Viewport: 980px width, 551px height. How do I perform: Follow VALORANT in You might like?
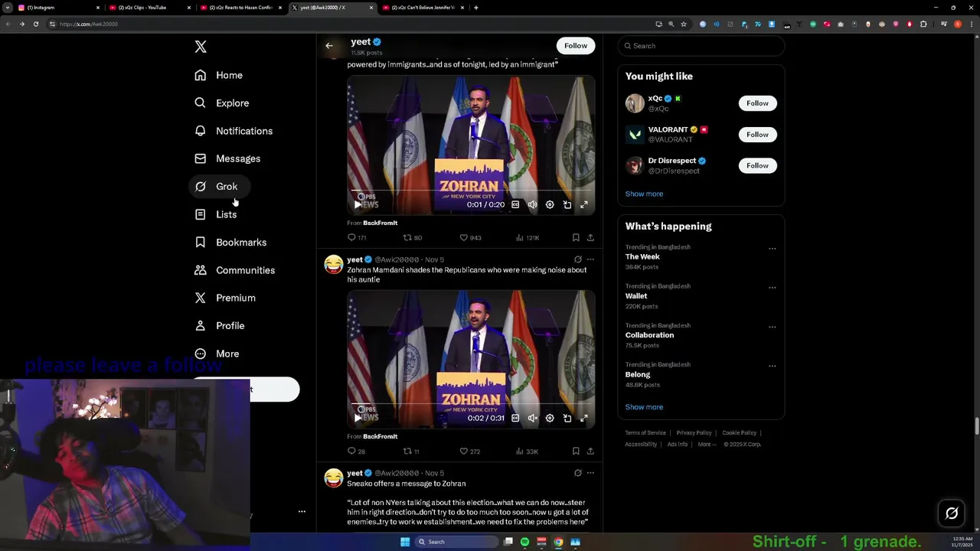tap(757, 135)
